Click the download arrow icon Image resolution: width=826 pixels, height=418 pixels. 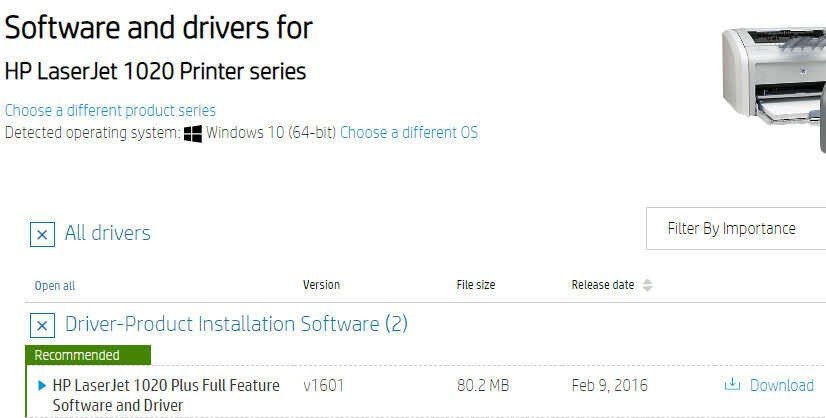(732, 385)
